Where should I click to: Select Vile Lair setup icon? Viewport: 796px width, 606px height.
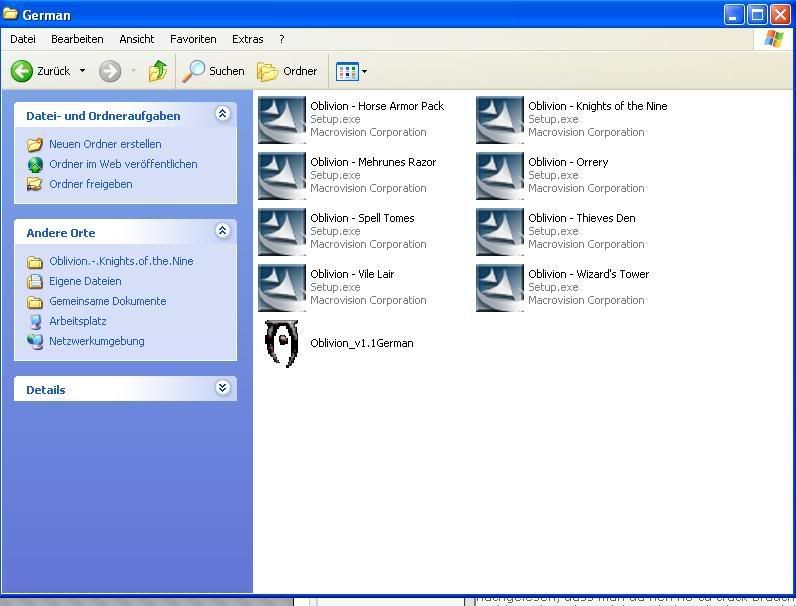[282, 288]
